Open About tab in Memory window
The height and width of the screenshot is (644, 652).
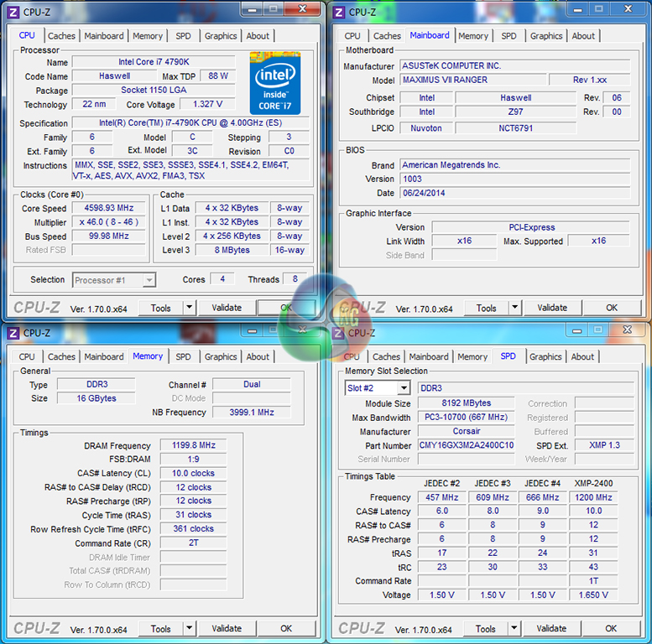click(x=258, y=357)
